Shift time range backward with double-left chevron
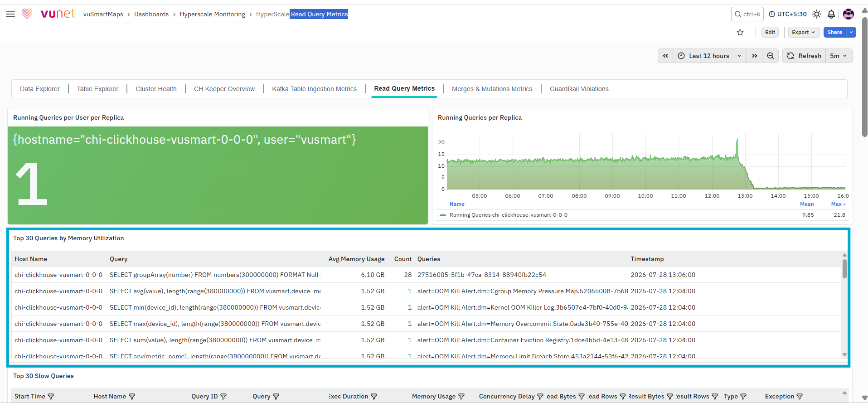Screen dimensions: 868x403 coord(665,56)
